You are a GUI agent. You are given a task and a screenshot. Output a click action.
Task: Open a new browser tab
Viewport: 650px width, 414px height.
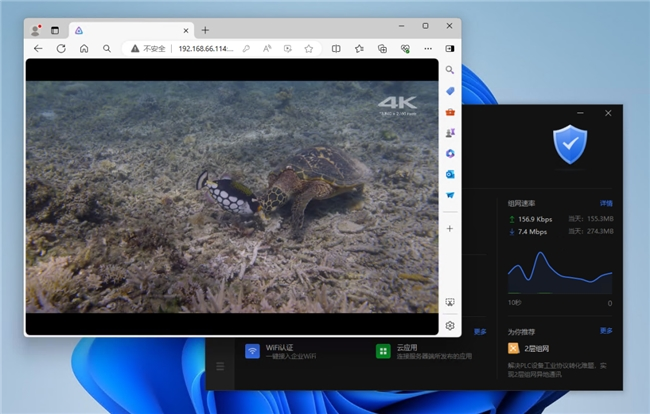point(205,30)
